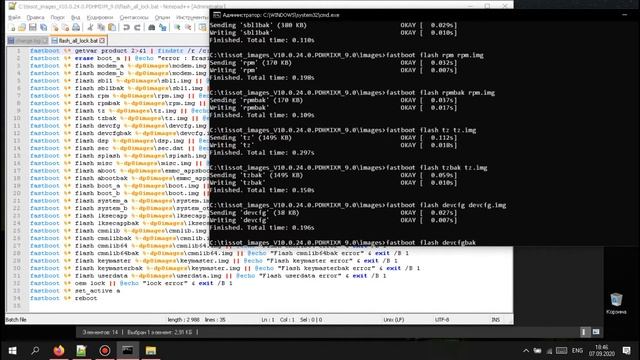Open File Explorer from the taskbar

[151, 351]
